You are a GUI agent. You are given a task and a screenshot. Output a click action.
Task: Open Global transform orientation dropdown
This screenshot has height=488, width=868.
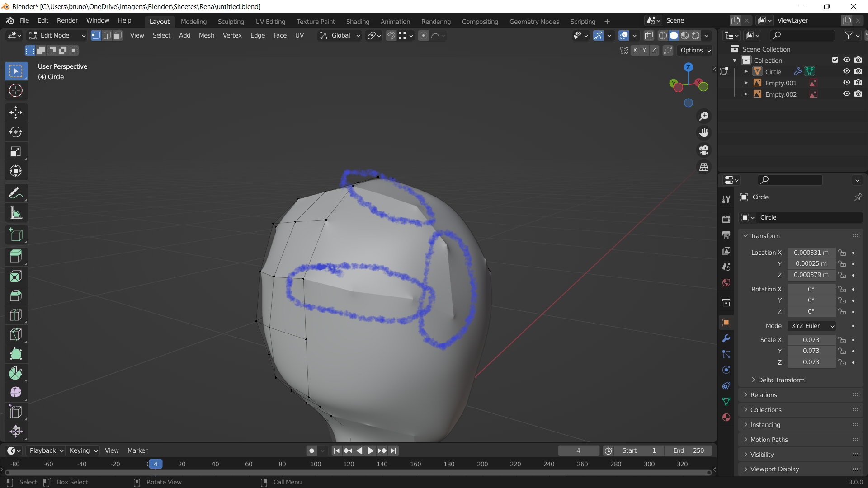click(x=340, y=35)
